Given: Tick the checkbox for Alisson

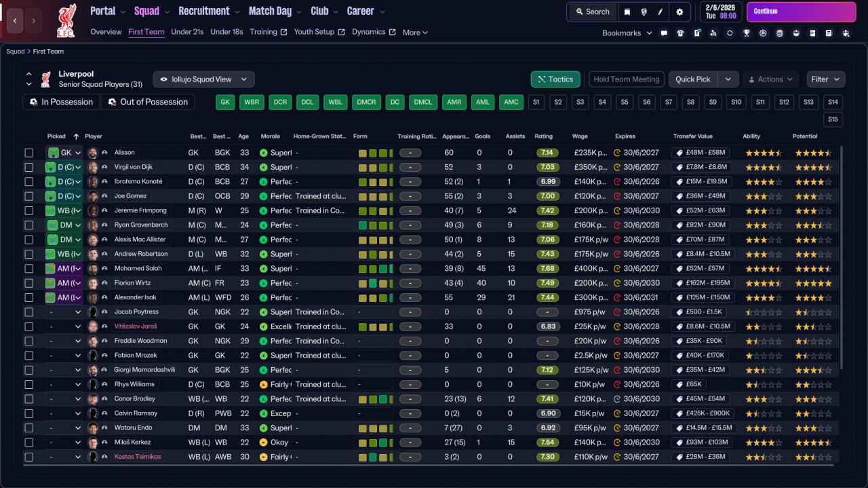Looking at the screenshot, I should coord(29,153).
